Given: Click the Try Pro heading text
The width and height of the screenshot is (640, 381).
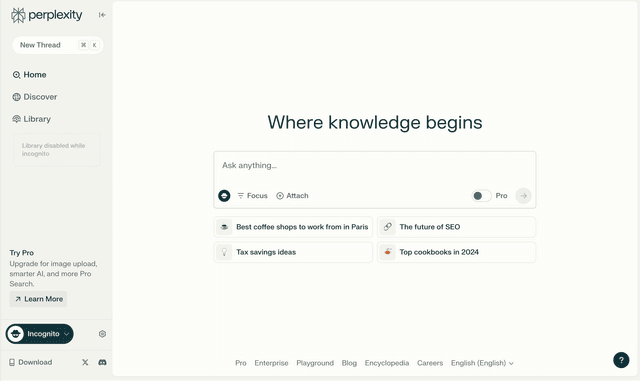Looking at the screenshot, I should point(22,253).
